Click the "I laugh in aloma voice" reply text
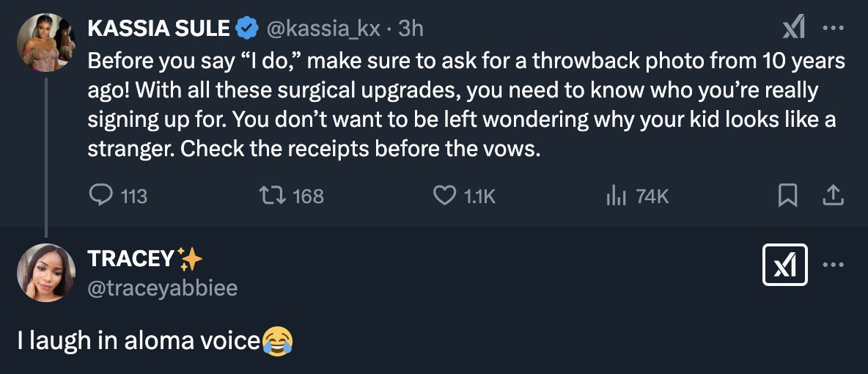Image resolution: width=868 pixels, height=374 pixels. (x=139, y=340)
